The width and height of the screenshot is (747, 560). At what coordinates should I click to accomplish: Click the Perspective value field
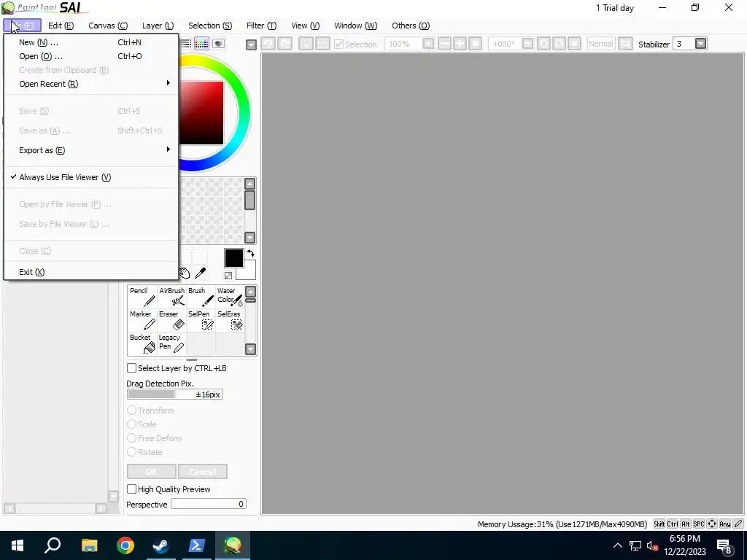(x=209, y=504)
